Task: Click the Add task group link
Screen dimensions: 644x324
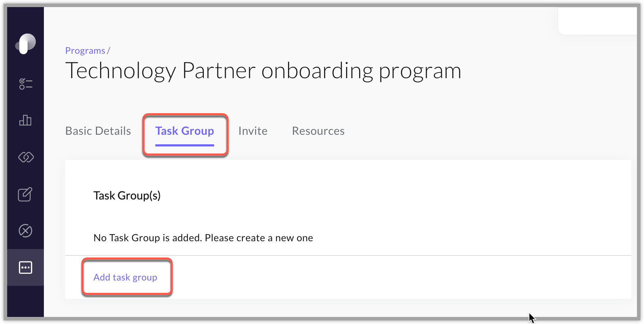Action: 125,277
